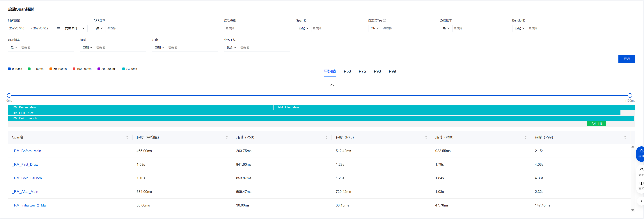Click the 查询 query button
644x219 pixels.
pyautogui.click(x=626, y=59)
